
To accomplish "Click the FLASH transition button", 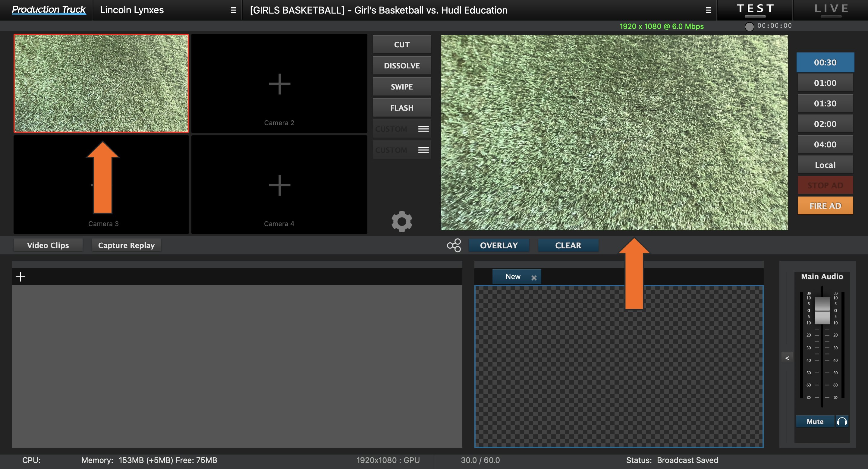I will pyautogui.click(x=402, y=108).
